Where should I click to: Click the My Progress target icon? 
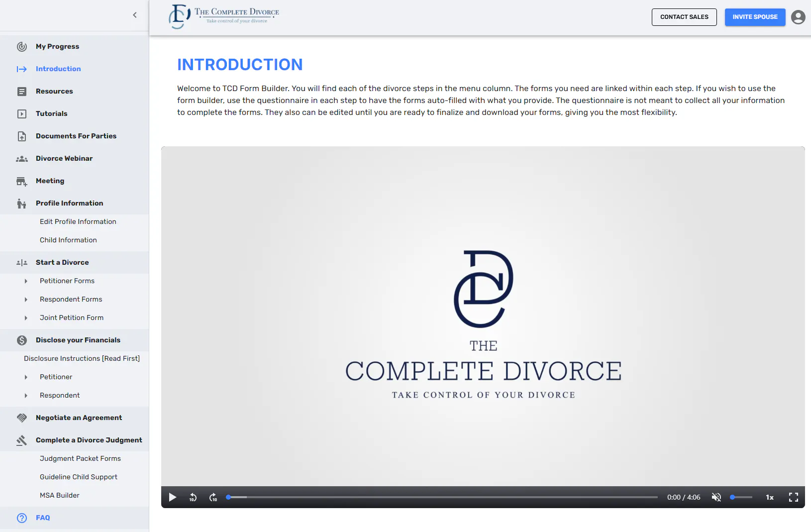pyautogui.click(x=22, y=47)
